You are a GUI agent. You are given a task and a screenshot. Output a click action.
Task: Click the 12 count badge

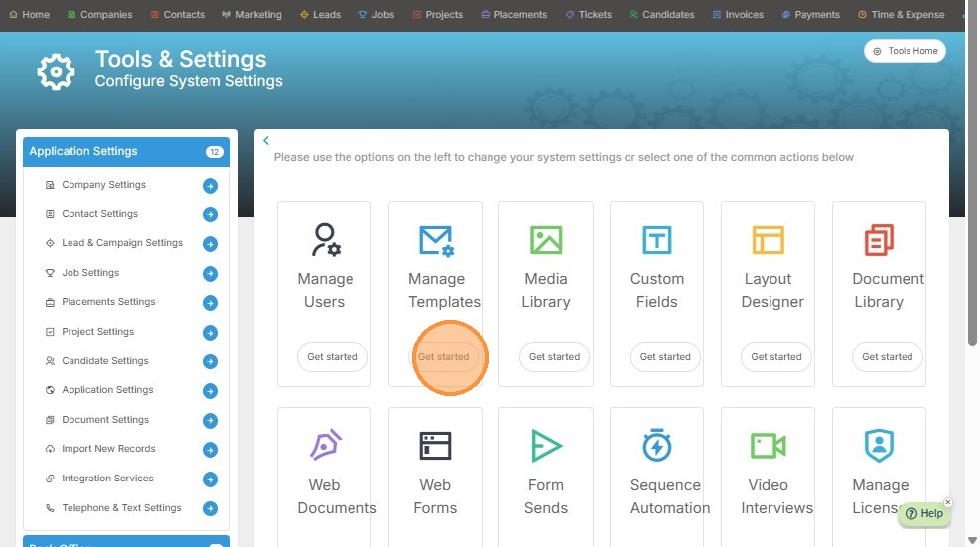[x=214, y=152]
